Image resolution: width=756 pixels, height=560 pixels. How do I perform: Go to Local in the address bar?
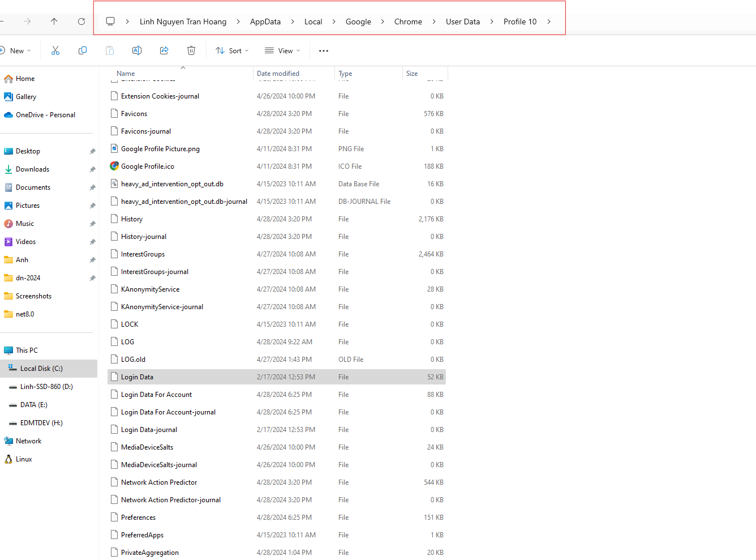[x=313, y=22]
